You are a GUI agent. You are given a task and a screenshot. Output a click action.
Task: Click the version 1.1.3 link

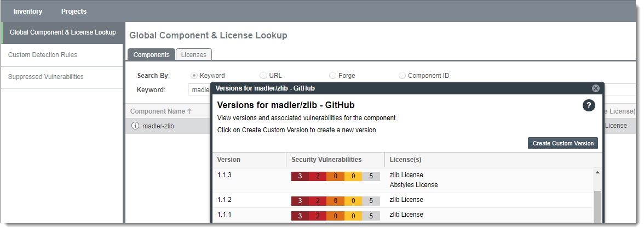(225, 175)
